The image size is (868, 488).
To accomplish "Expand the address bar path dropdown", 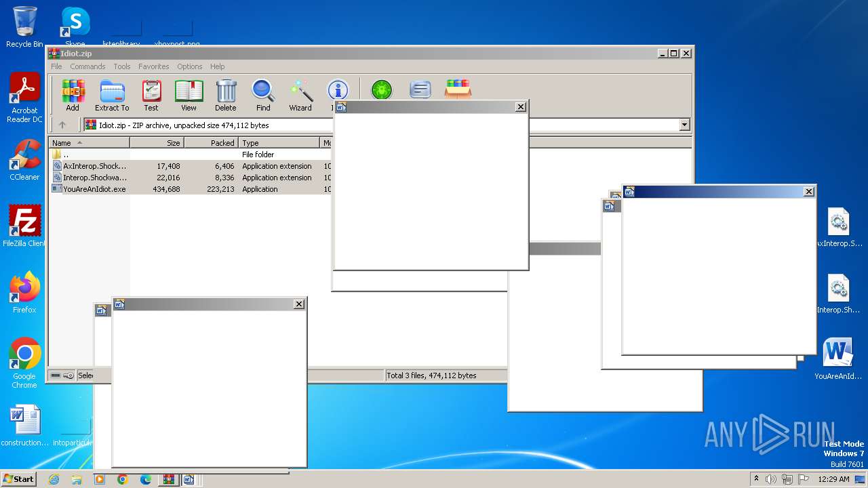I will pyautogui.click(x=684, y=125).
